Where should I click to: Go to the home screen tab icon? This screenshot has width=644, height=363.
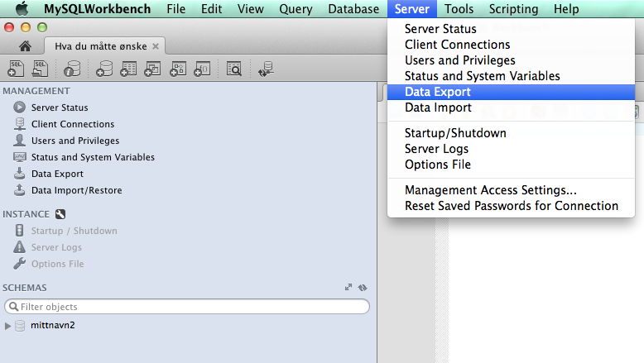[x=25, y=46]
